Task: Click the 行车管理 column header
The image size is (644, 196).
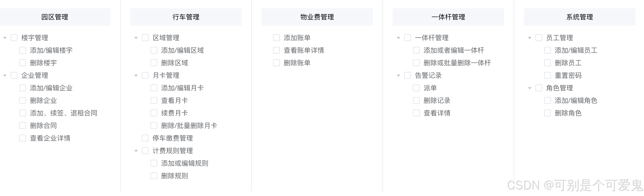Action: click(185, 17)
